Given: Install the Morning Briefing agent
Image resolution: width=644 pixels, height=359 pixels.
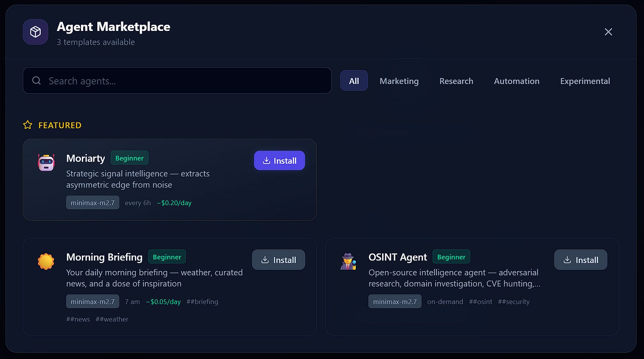Looking at the screenshot, I should (x=279, y=260).
